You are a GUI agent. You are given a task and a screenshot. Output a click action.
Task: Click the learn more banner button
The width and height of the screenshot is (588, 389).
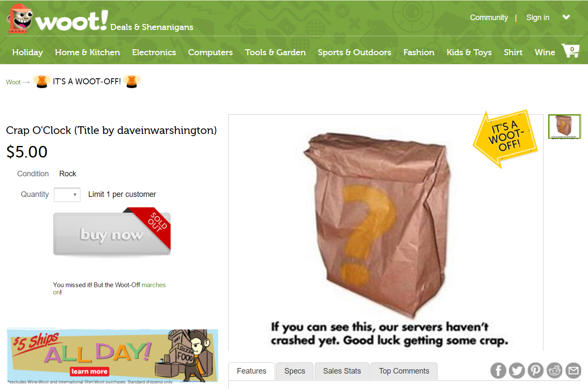(89, 371)
